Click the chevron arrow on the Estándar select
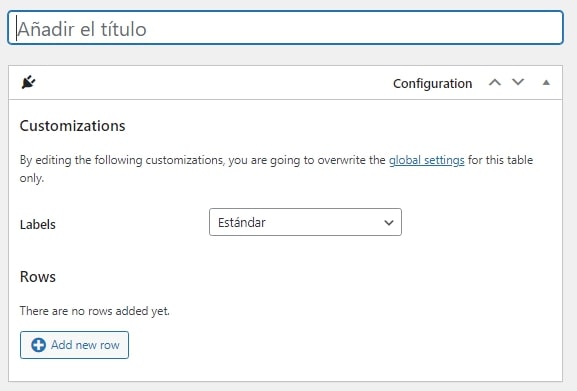 point(389,223)
